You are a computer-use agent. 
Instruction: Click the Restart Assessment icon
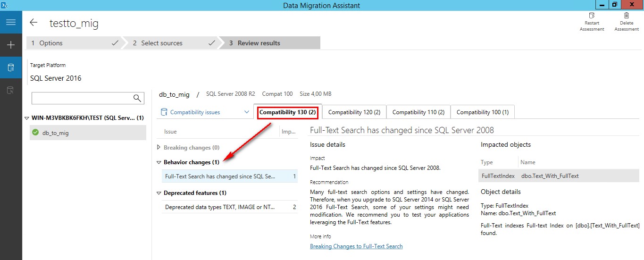(x=592, y=16)
